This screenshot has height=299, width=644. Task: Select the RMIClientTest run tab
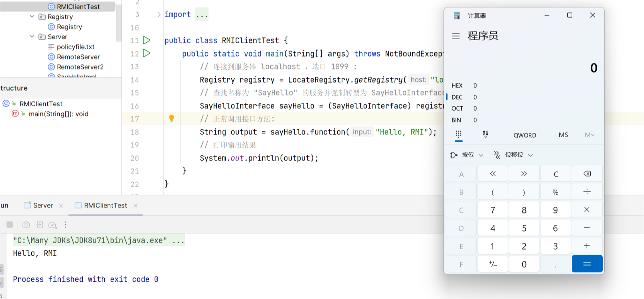tap(105, 205)
